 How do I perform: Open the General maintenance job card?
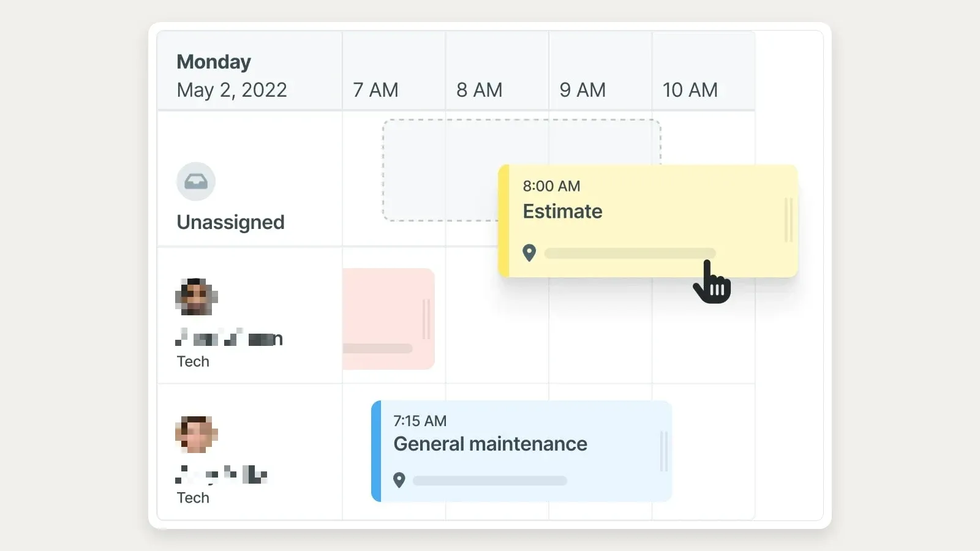(522, 451)
